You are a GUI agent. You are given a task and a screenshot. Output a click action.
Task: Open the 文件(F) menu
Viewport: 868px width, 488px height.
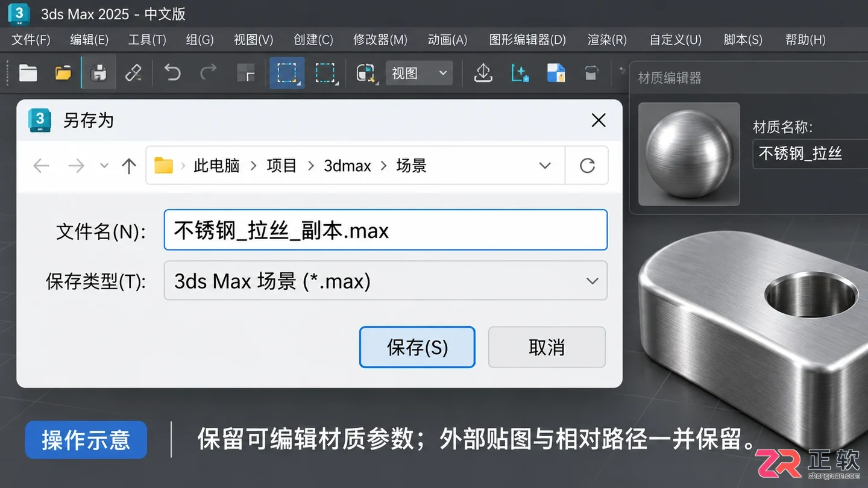31,40
